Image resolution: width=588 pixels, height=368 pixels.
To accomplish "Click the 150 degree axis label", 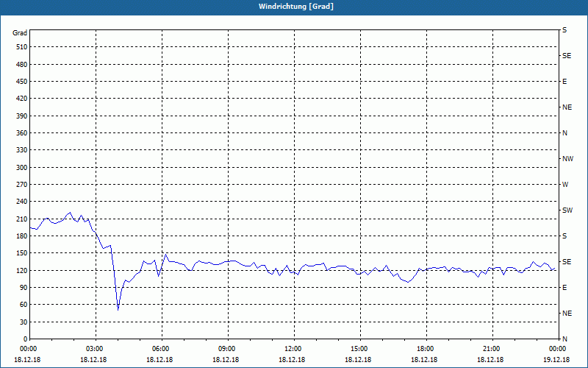I will pos(22,253).
